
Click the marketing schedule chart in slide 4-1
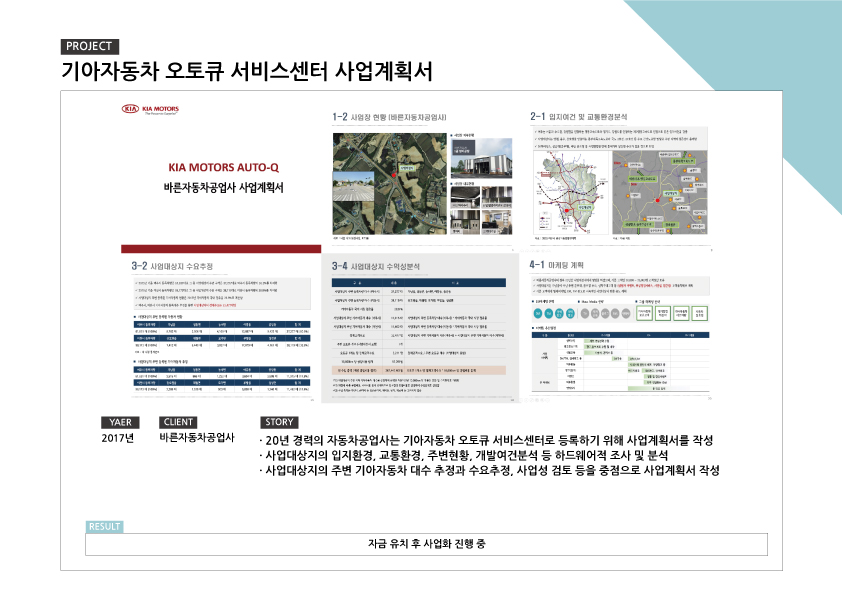(x=620, y=361)
